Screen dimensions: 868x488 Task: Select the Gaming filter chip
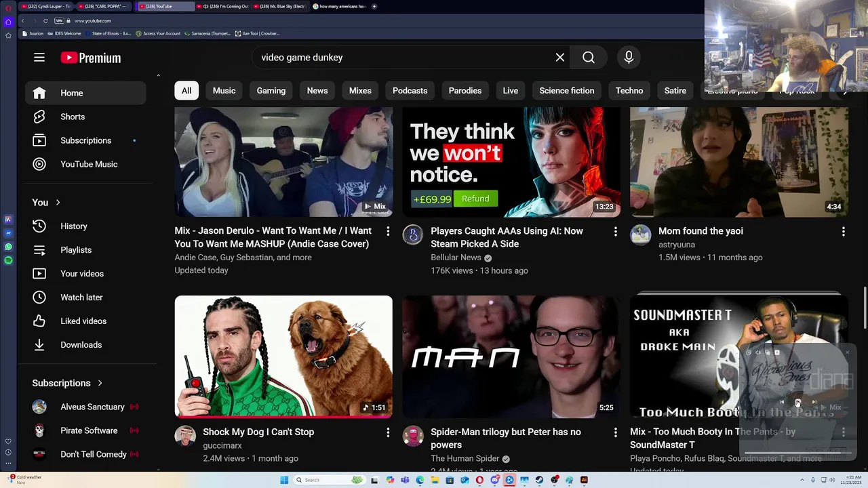[x=271, y=91]
